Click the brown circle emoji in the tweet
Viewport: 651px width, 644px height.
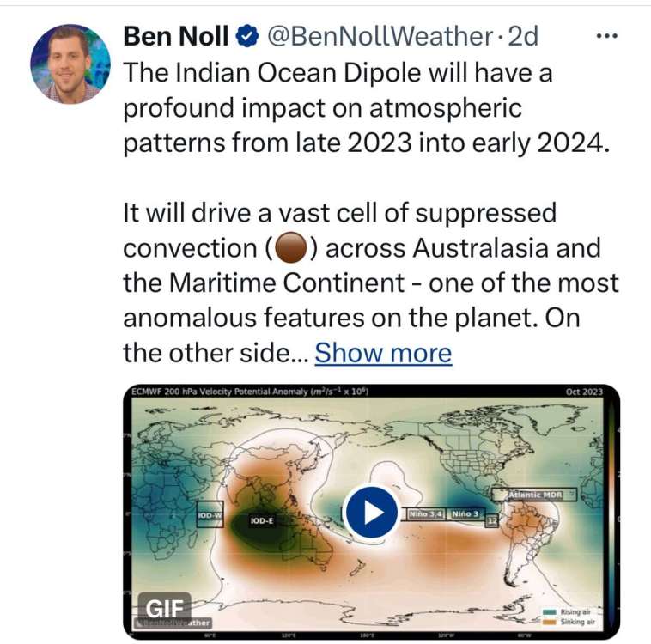(287, 248)
